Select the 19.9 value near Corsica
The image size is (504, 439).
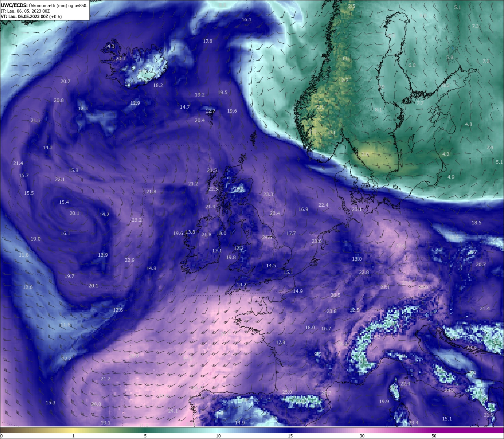coord(384,401)
